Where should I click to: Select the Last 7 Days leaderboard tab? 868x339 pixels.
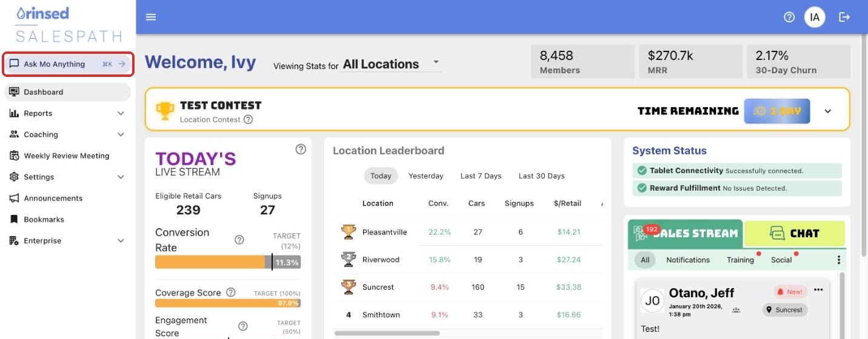click(x=481, y=176)
